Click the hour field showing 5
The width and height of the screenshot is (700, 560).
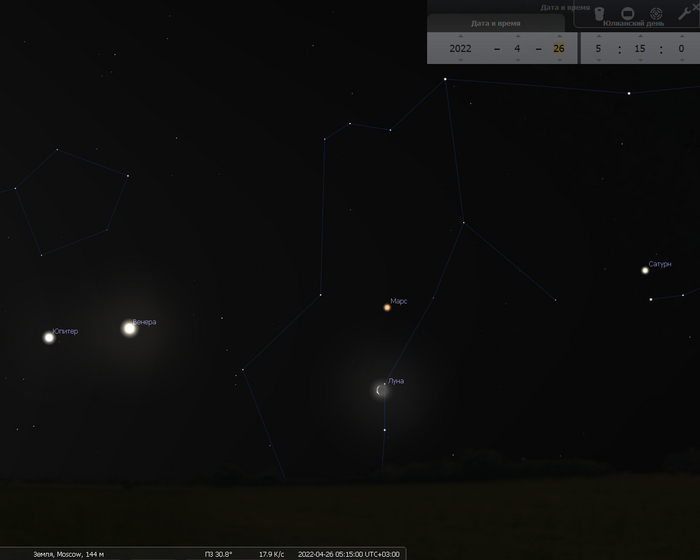click(599, 48)
